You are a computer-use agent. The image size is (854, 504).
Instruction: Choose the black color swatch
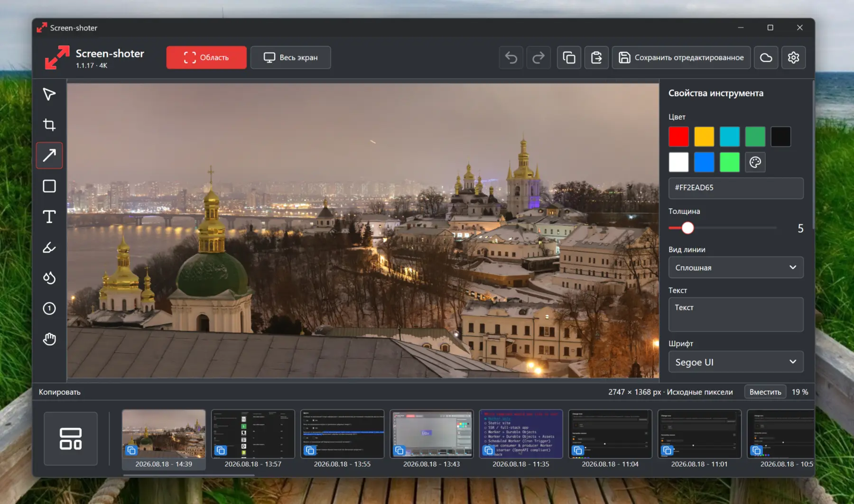(x=781, y=137)
